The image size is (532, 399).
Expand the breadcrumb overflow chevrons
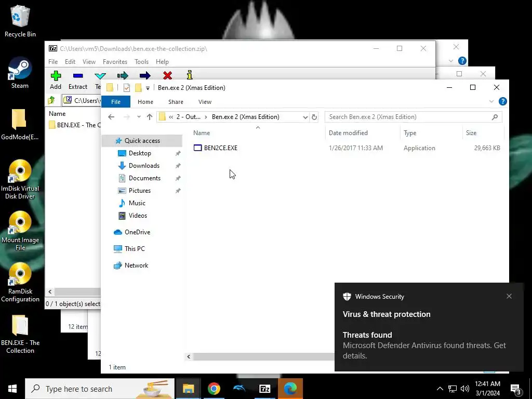pyautogui.click(x=171, y=117)
